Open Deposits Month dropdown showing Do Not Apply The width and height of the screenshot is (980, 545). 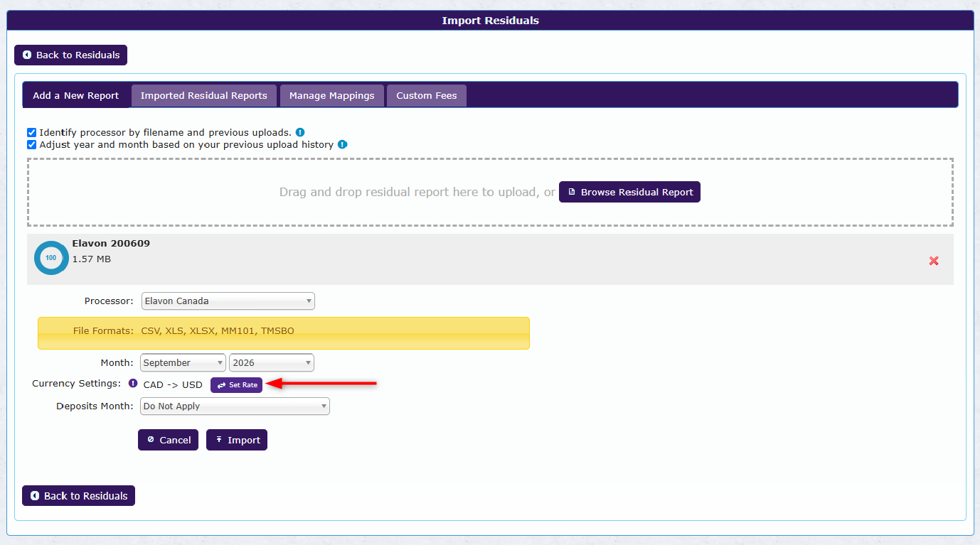click(x=235, y=406)
